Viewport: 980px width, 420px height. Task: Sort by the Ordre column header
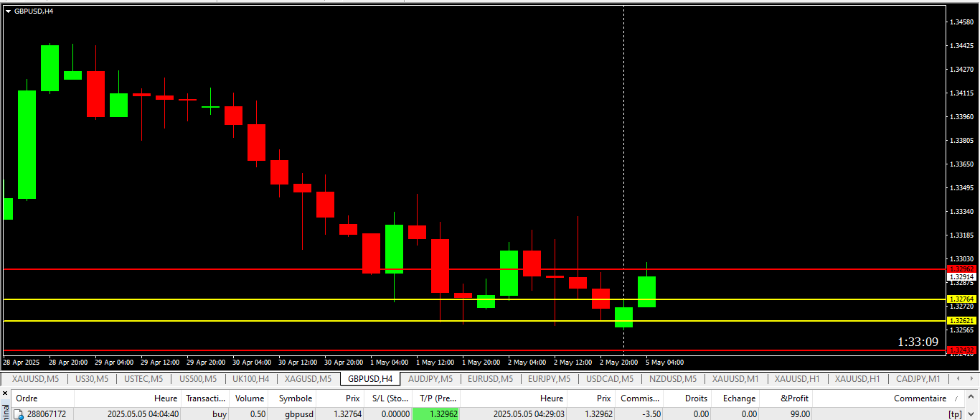pos(43,398)
